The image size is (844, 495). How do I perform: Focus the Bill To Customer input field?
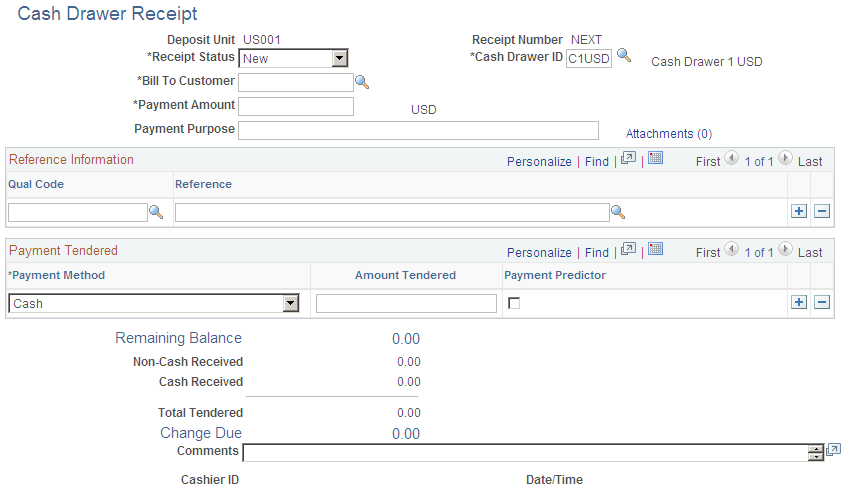(296, 82)
